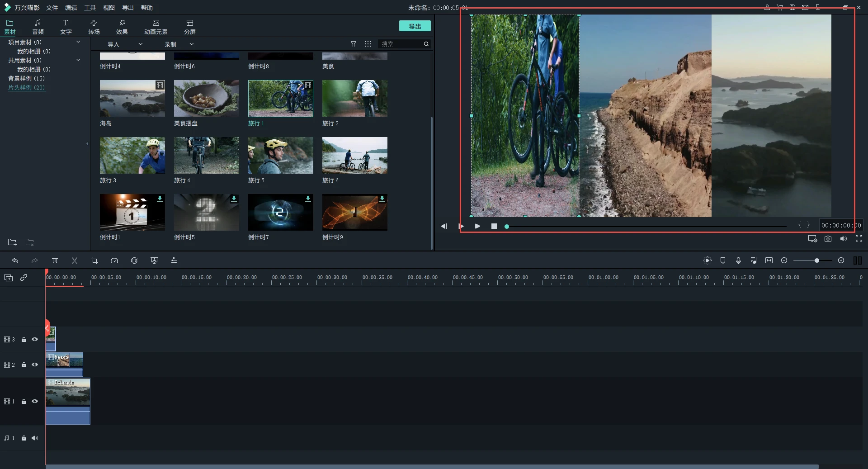
Task: Play the preview video
Action: (x=477, y=226)
